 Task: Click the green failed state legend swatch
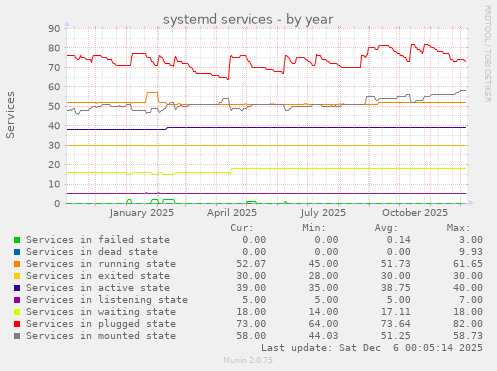click(x=17, y=240)
